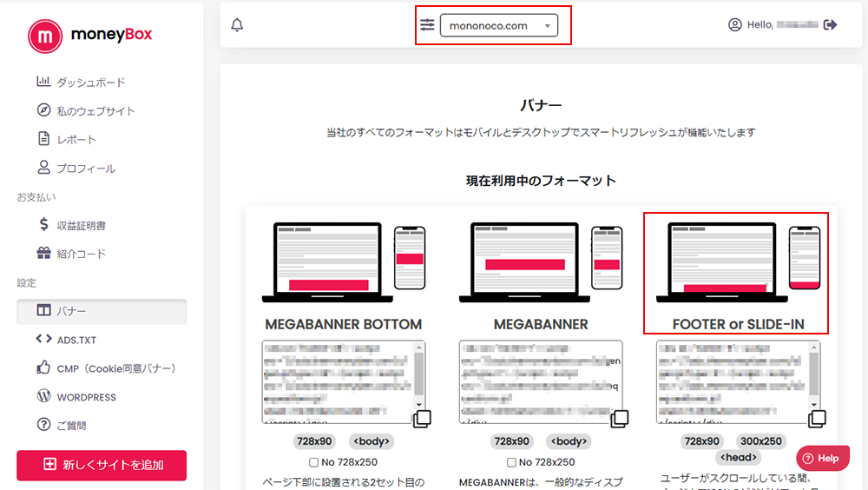Copy the FOOTER or SLIDE-IN code snippet

point(817,419)
